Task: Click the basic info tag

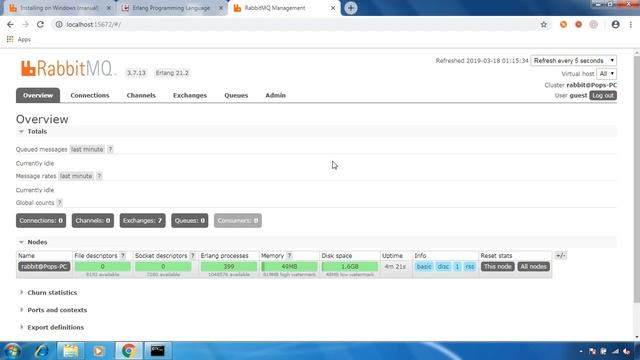Action: pyautogui.click(x=424, y=267)
